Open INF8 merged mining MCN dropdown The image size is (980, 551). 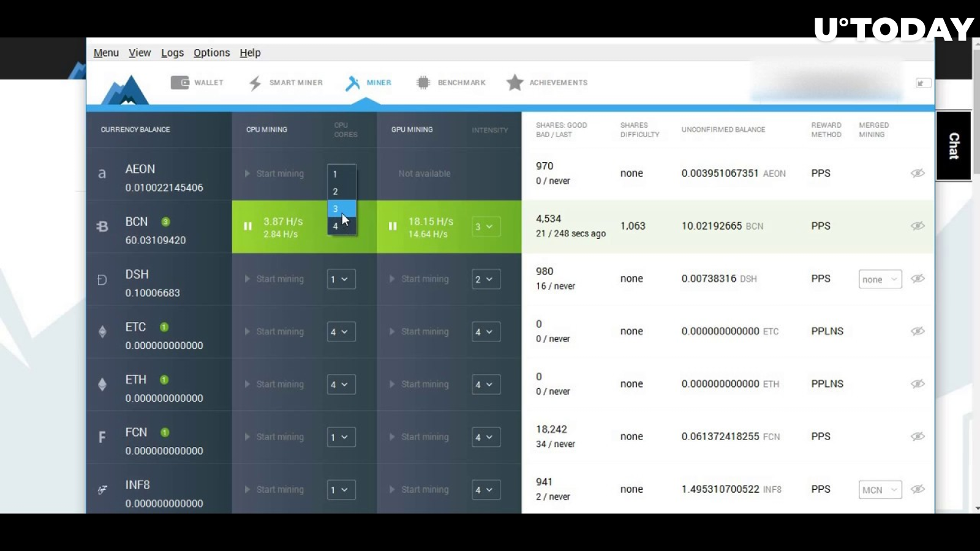(880, 490)
